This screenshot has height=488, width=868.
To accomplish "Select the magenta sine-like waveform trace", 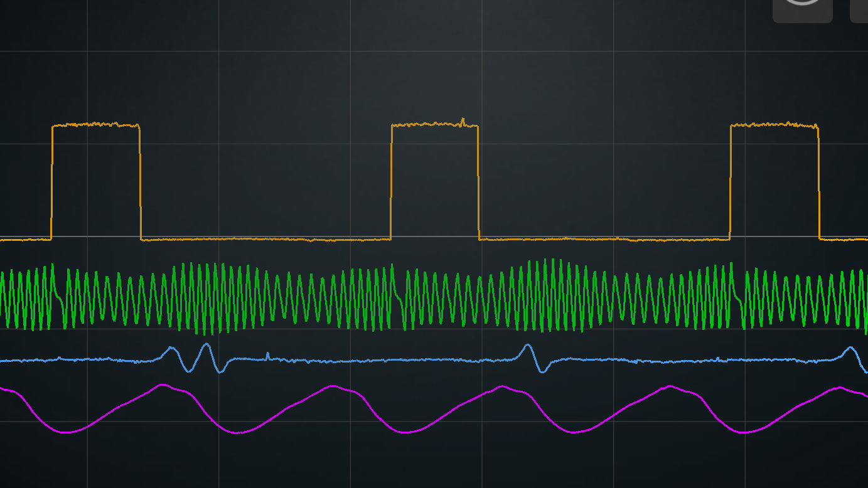I will 434,409.
